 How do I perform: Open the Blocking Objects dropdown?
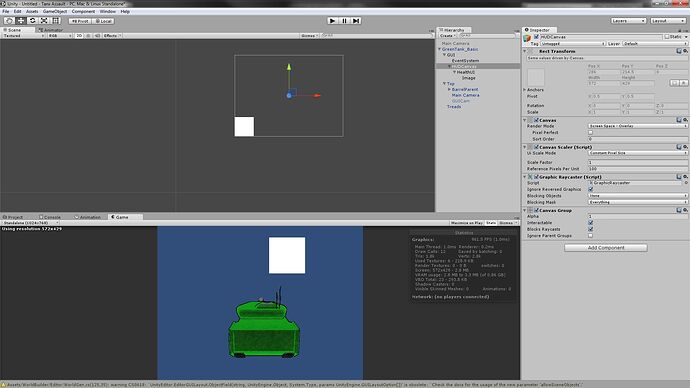638,196
